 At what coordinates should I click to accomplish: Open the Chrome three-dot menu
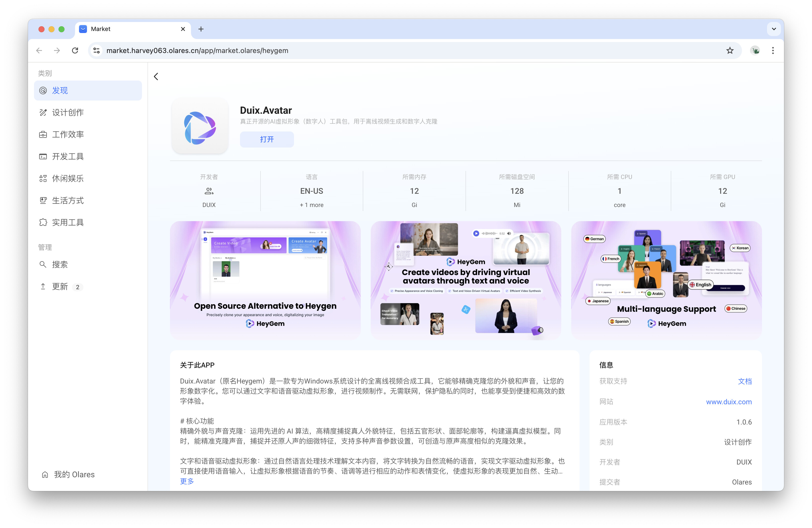point(772,50)
